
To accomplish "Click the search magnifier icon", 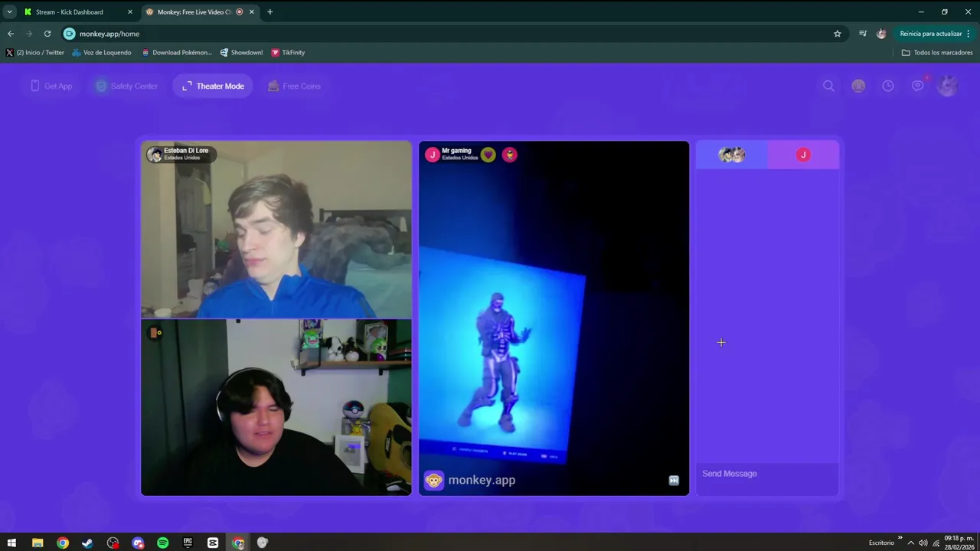I will tap(828, 86).
